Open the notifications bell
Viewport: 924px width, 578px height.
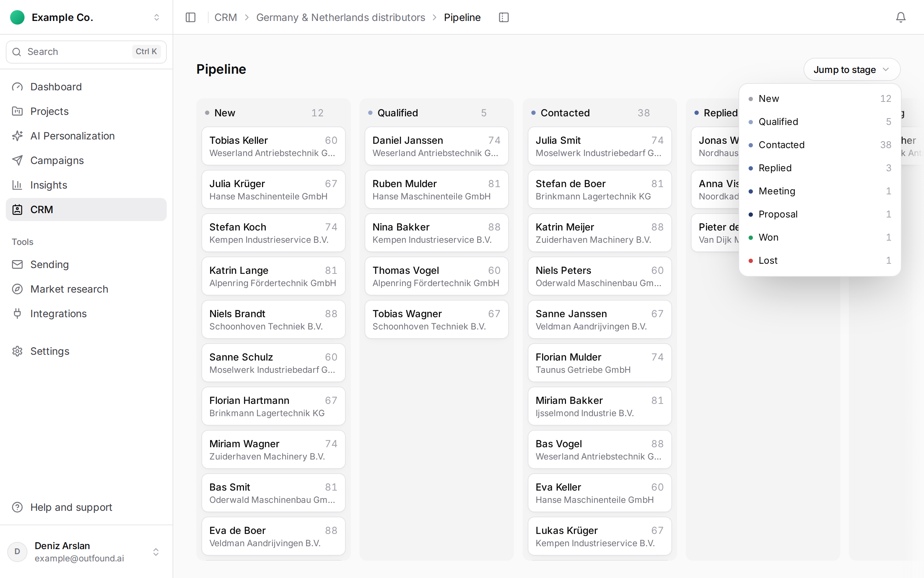(x=901, y=17)
